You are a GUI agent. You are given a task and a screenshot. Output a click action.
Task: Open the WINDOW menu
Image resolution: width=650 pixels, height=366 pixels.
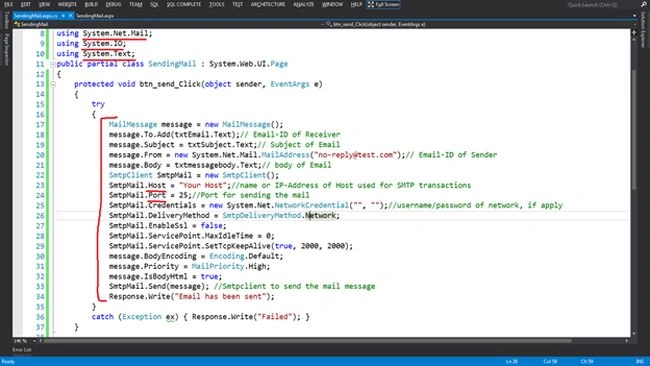point(332,4)
